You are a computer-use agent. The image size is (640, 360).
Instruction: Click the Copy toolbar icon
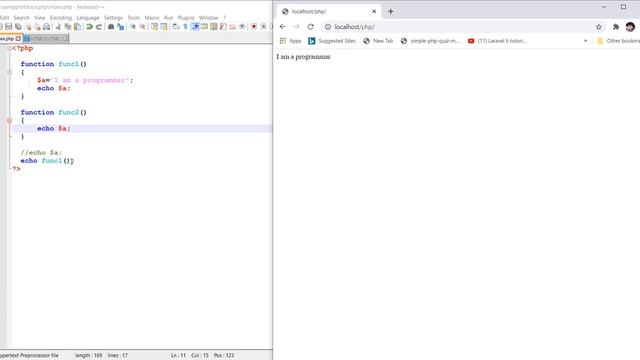click(68, 27)
